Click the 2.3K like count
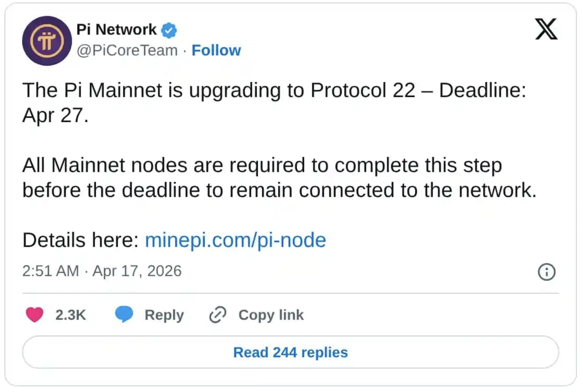This screenshot has height=392, width=583. (70, 315)
